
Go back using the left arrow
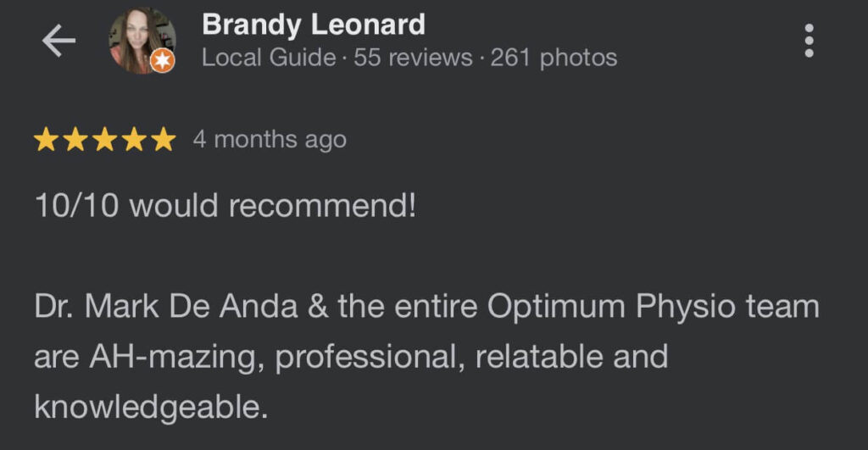point(58,42)
